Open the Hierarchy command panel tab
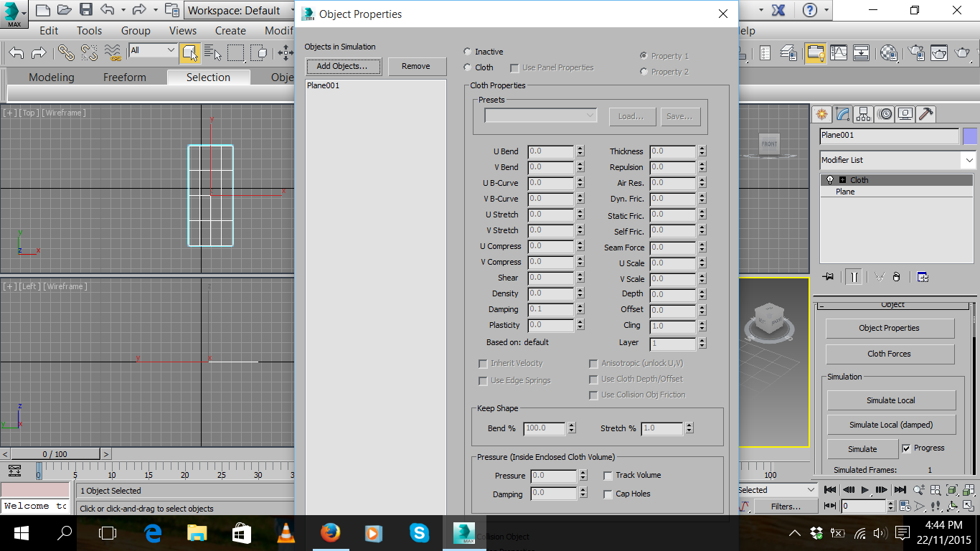The width and height of the screenshot is (980, 551). tap(864, 113)
